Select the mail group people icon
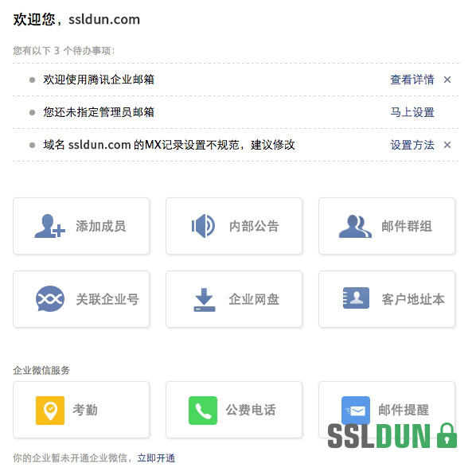476x471 pixels. pos(355,227)
